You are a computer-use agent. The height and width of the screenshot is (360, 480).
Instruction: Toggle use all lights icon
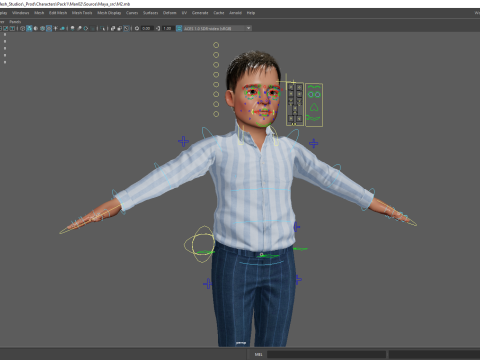(55, 29)
